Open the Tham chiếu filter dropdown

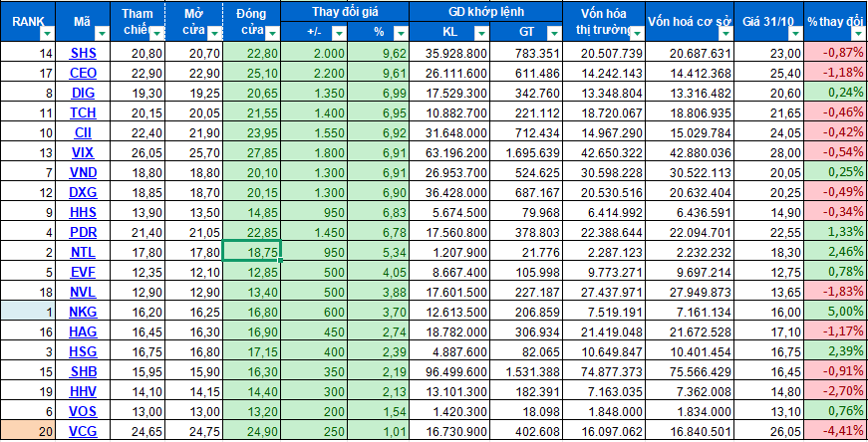157,34
